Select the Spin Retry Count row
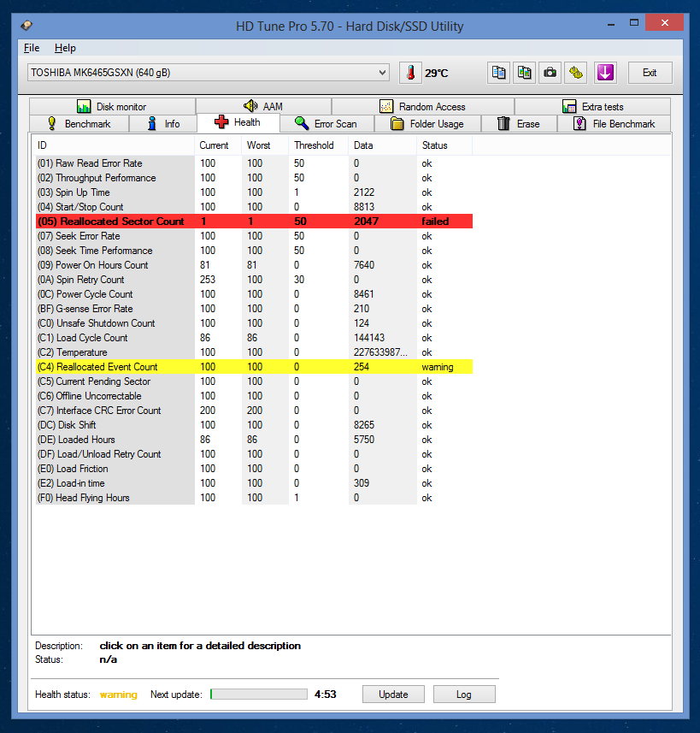Viewport: 700px width, 733px height. (x=254, y=280)
